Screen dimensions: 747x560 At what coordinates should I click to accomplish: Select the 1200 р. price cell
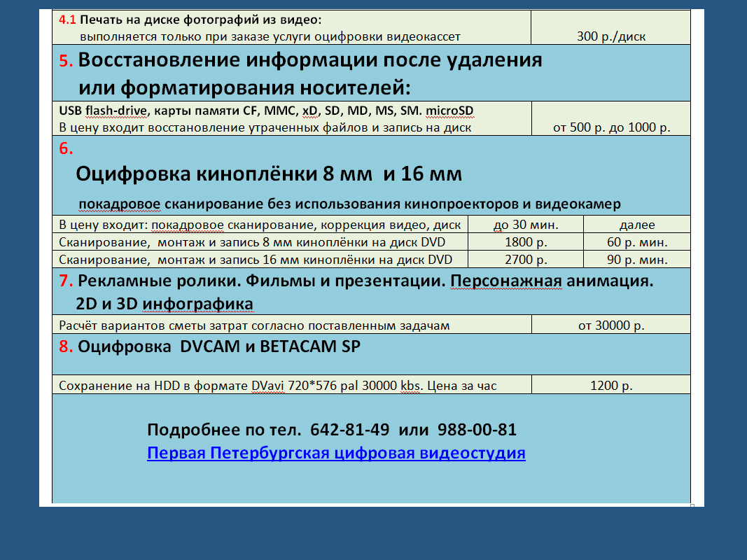click(611, 385)
